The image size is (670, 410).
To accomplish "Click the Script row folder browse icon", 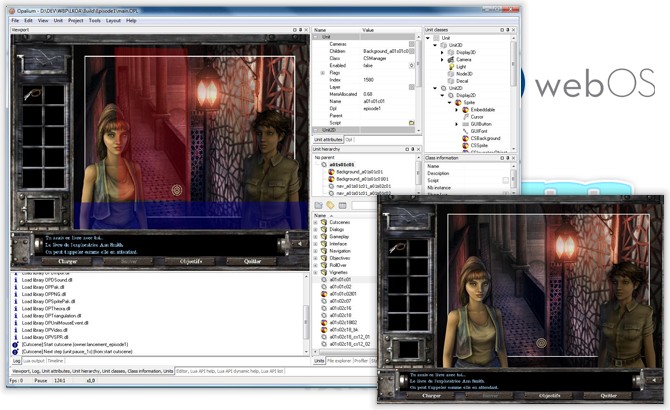I will (x=411, y=123).
